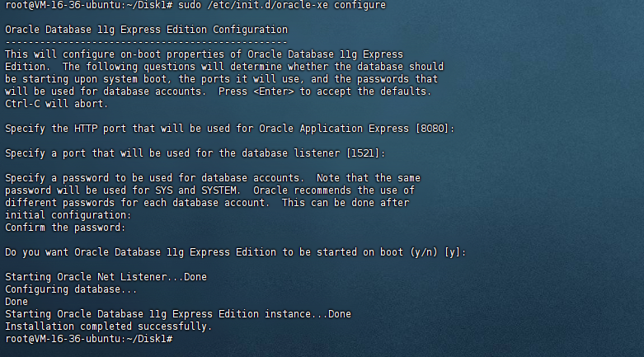Click the line starting 'will be used for database accounts.'

(x=218, y=92)
